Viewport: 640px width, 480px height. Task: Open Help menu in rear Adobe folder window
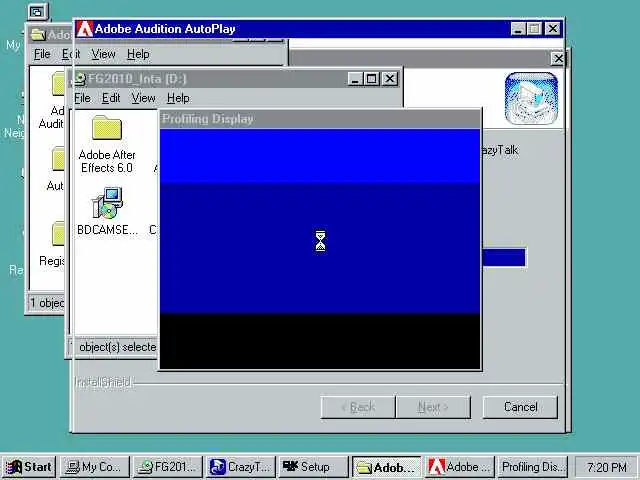point(138,54)
